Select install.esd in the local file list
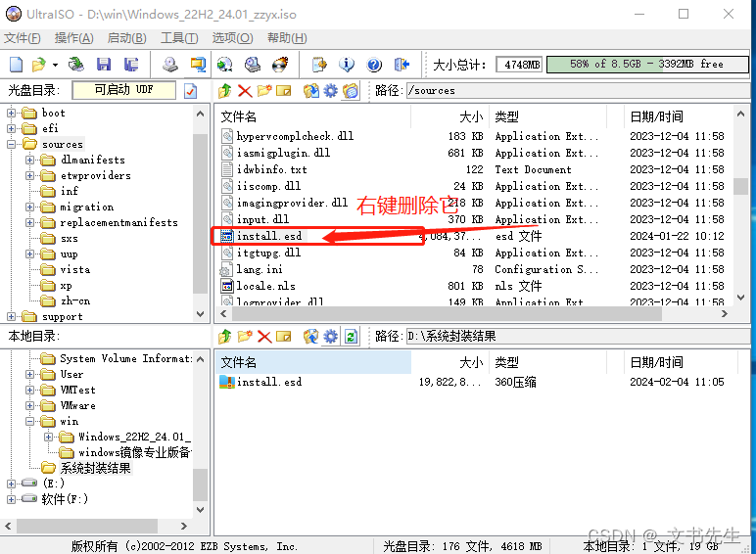Screen dimensions: 756x554 pos(269,382)
